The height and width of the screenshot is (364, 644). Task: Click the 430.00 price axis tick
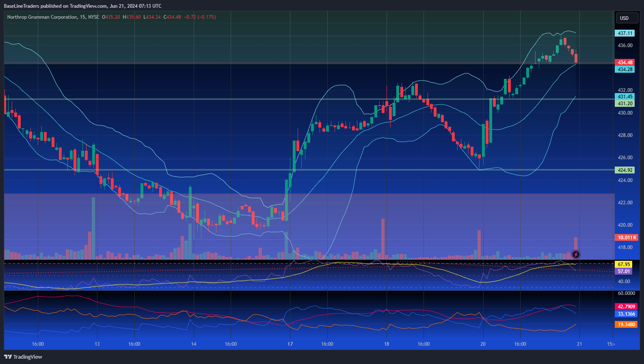click(x=625, y=113)
